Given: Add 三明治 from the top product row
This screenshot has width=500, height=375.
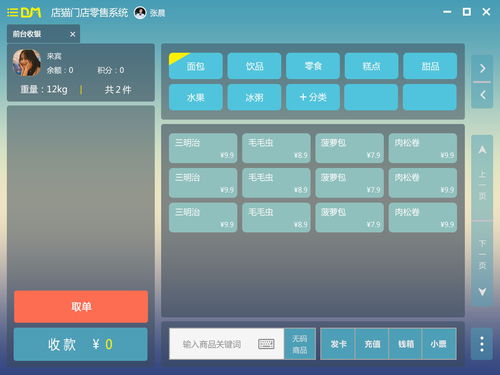Looking at the screenshot, I should coord(203,148).
